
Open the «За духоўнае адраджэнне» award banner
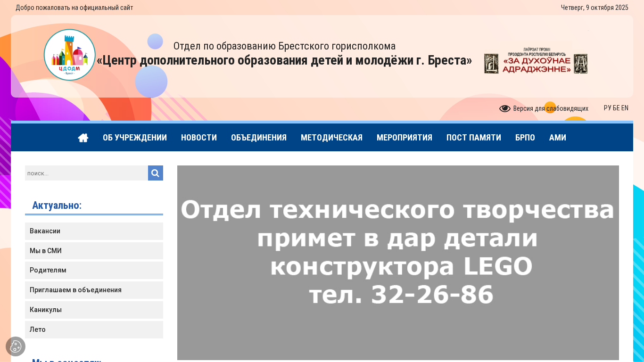(536, 61)
